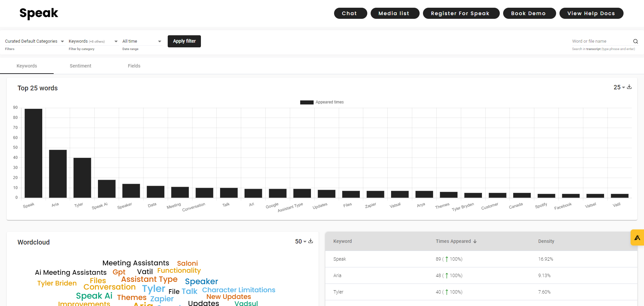
Task: Focus the Word or file name search field
Action: coord(601,41)
